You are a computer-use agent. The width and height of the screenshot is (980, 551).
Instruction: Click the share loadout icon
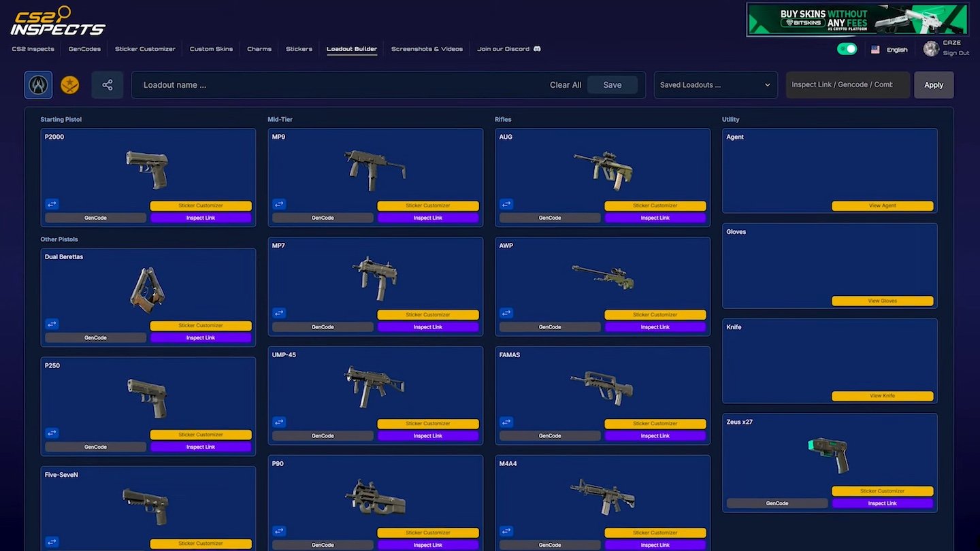pyautogui.click(x=108, y=85)
